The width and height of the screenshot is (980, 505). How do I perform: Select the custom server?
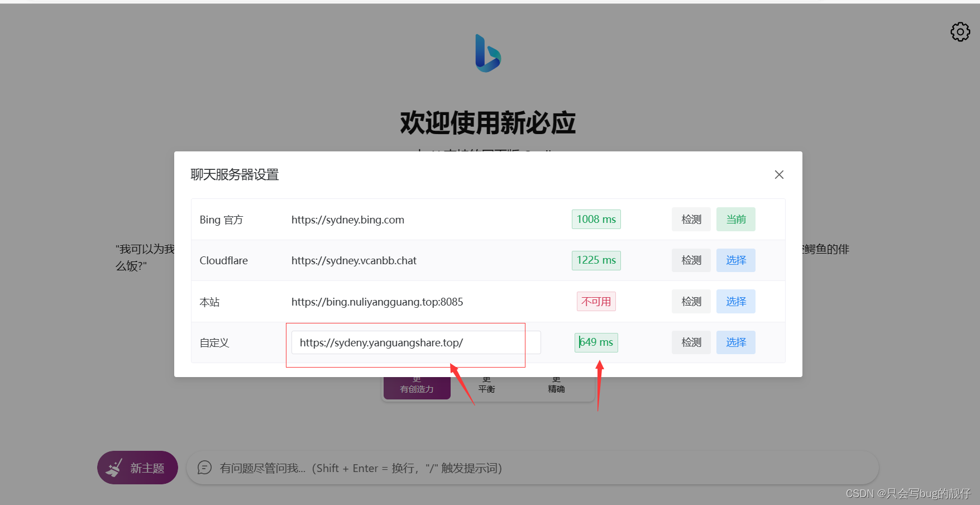pyautogui.click(x=736, y=342)
